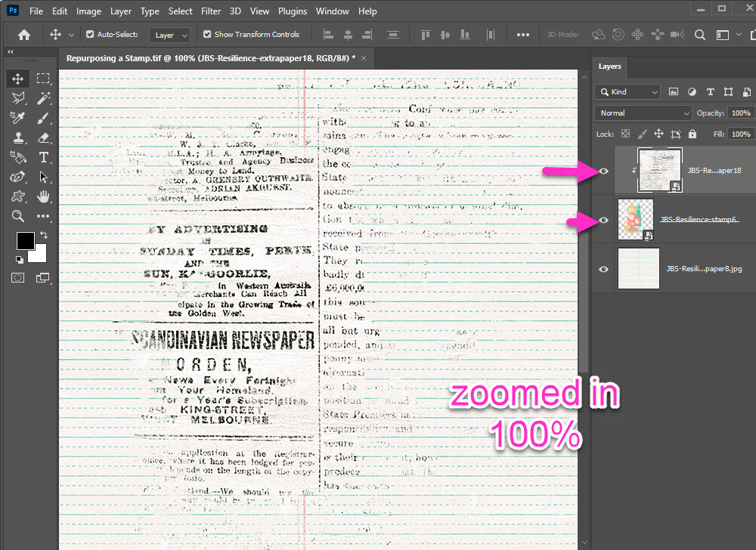This screenshot has width=756, height=550.
Task: Open the Normal blend mode dropdown
Action: [x=643, y=113]
